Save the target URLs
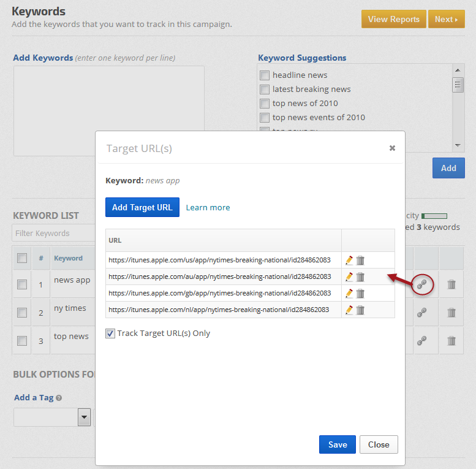 point(337,444)
